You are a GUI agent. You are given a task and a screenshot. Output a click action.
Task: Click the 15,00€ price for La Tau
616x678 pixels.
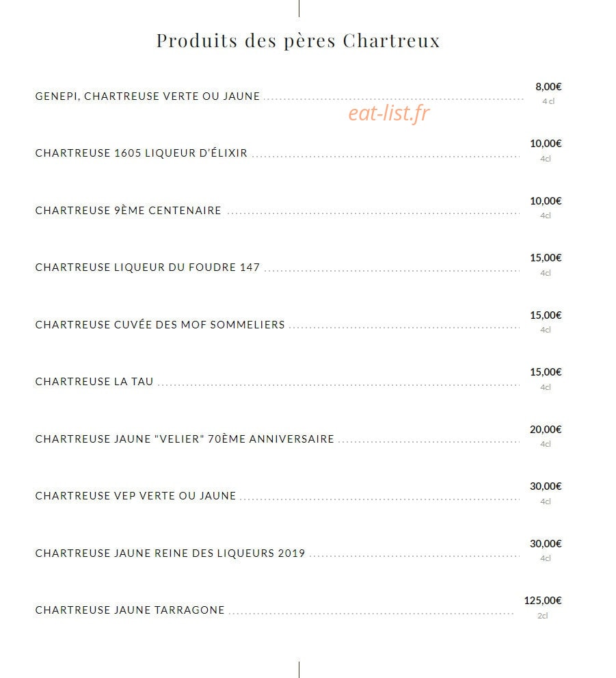(546, 372)
